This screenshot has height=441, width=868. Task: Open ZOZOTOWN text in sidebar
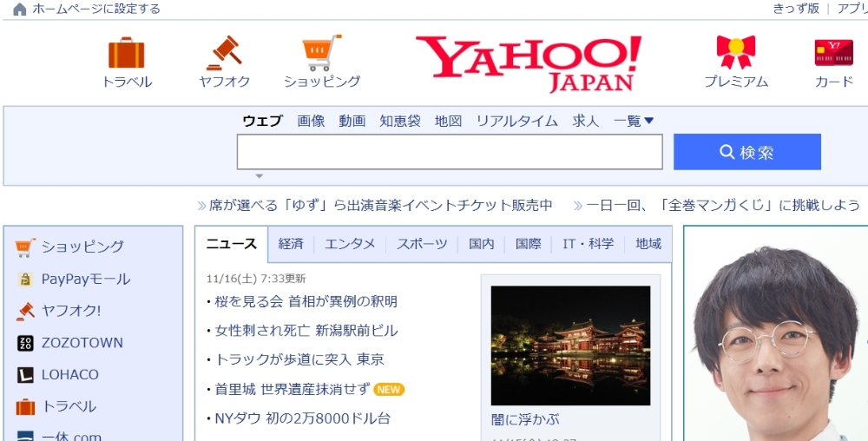coord(82,343)
